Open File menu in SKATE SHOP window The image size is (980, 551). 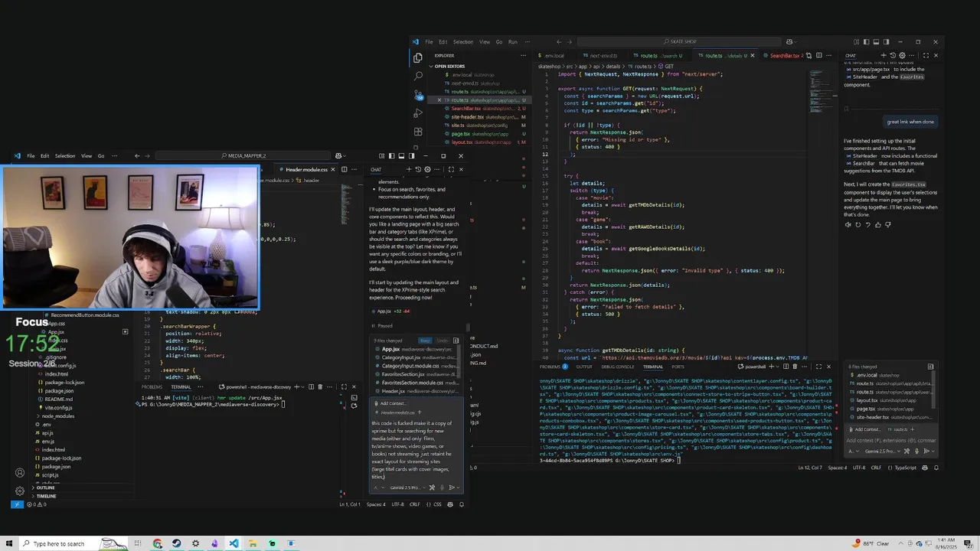pos(429,42)
